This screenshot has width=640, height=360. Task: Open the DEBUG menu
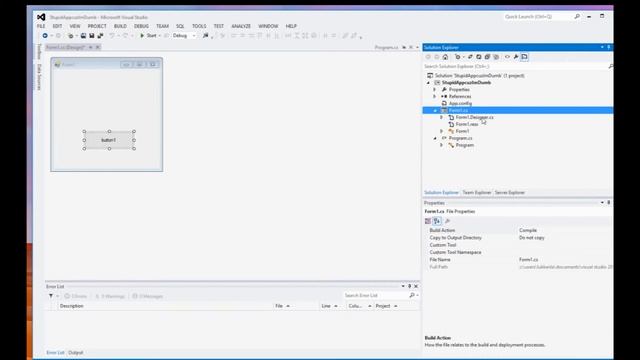[x=141, y=26]
